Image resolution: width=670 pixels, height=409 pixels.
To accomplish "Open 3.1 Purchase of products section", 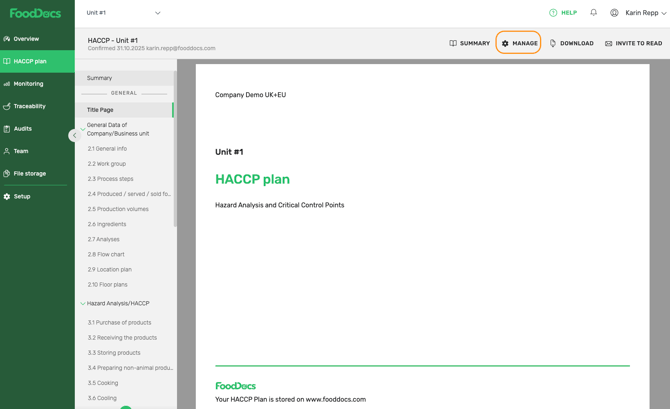I will (x=120, y=323).
